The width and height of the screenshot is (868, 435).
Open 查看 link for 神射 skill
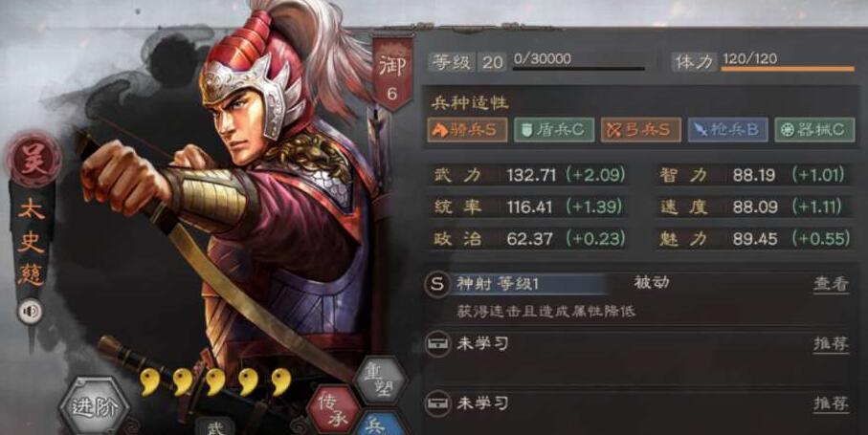click(831, 284)
